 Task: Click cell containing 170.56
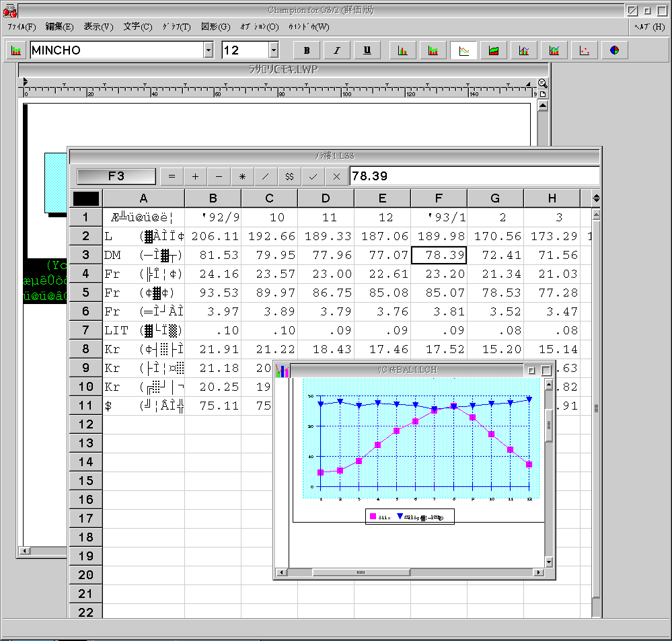click(x=496, y=236)
